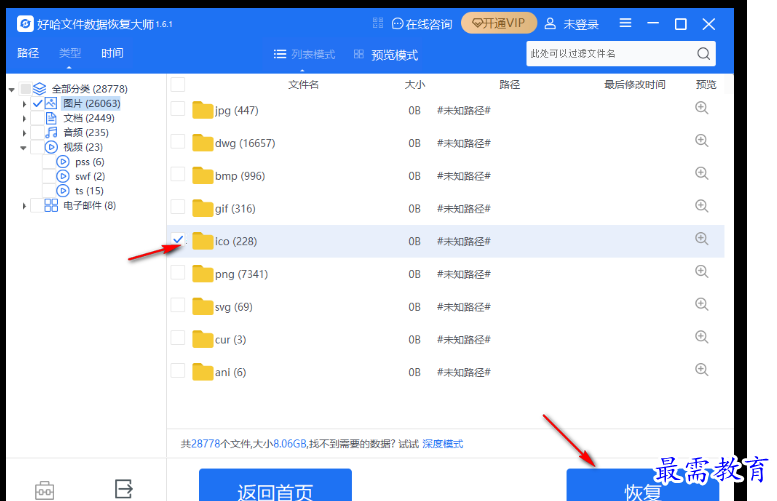The height and width of the screenshot is (501, 777).
Task: Expand the 文档 (2449) node
Action: click(x=24, y=118)
